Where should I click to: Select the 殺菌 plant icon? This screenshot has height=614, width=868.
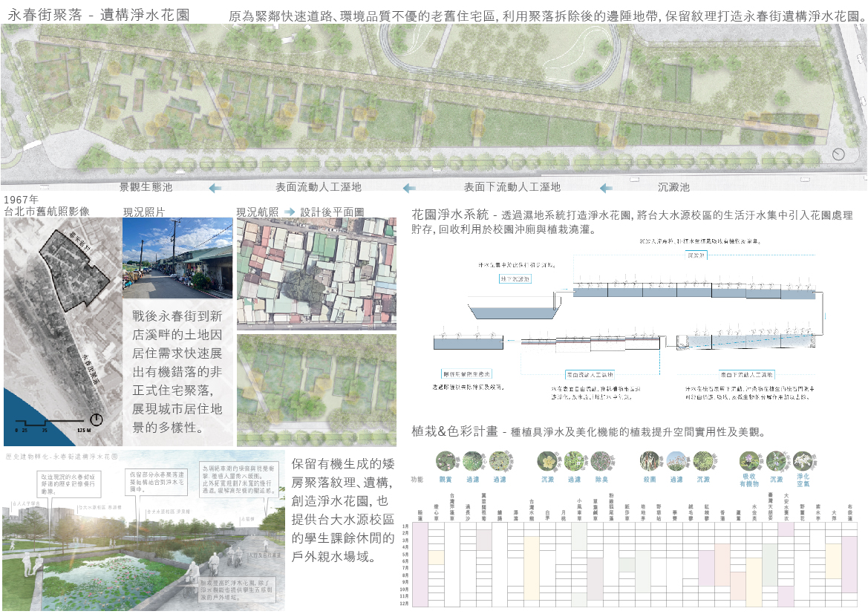pos(650,462)
